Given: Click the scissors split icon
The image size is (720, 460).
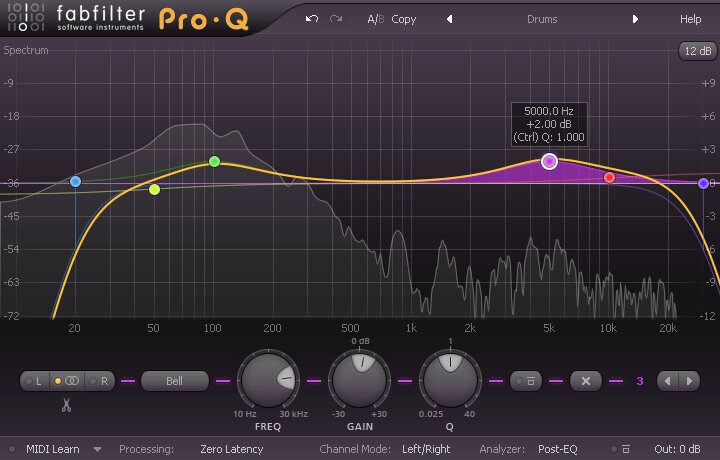Looking at the screenshot, I should coord(67,405).
